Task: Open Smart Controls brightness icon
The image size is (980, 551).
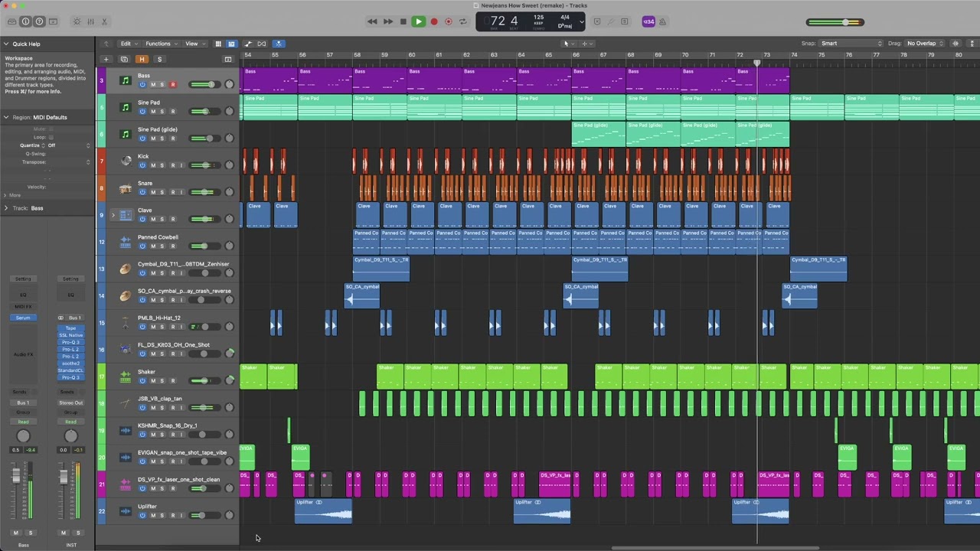Action: tap(77, 21)
